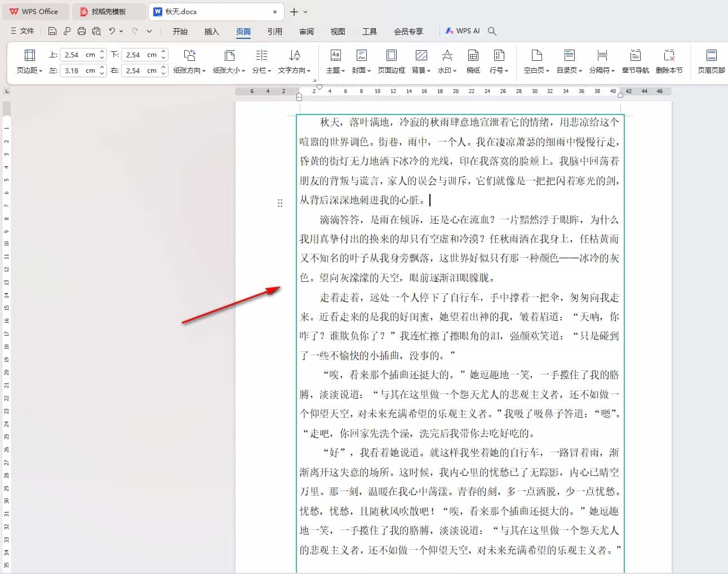Open the 目录页 table of contents dropdown
The width and height of the screenshot is (728, 574).
coord(569,62)
